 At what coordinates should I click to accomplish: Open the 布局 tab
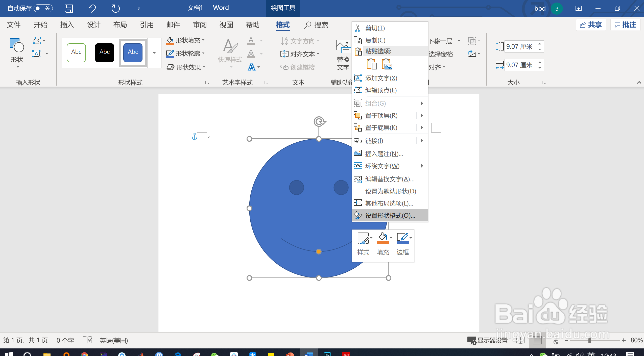pyautogui.click(x=120, y=25)
